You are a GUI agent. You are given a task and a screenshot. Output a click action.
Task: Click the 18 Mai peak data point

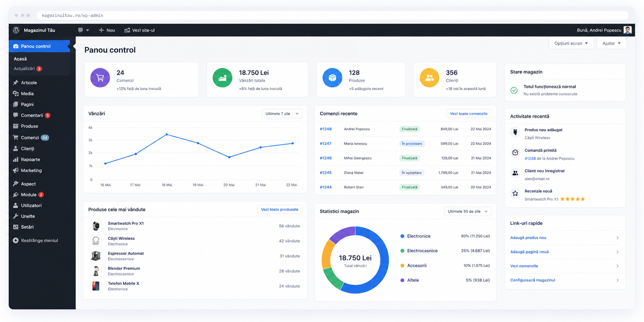point(167,134)
